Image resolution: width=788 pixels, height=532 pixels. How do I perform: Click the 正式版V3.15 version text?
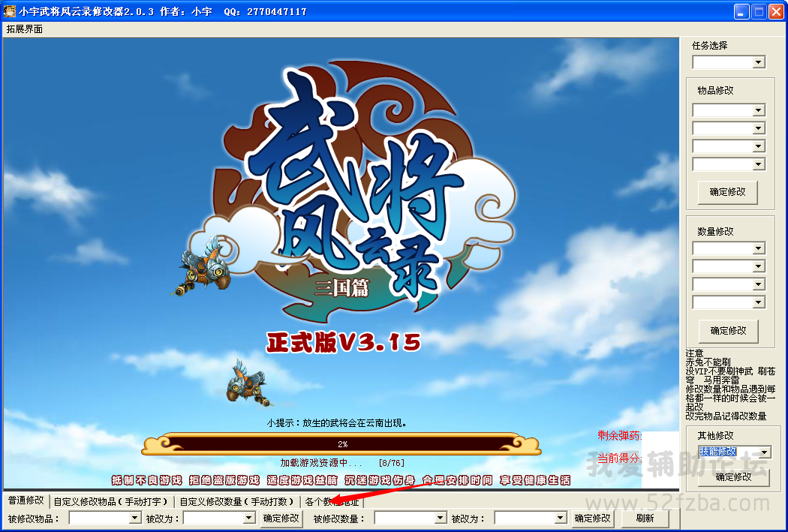point(344,343)
